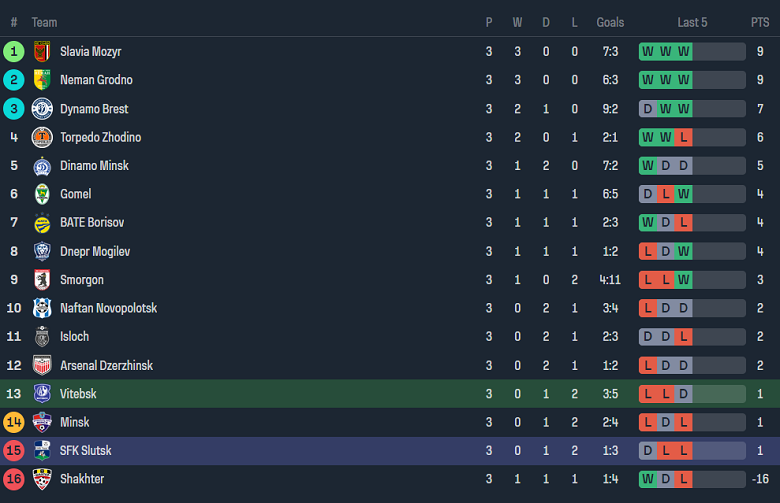
Task: Open the Vitebsk team page
Action: (x=78, y=394)
